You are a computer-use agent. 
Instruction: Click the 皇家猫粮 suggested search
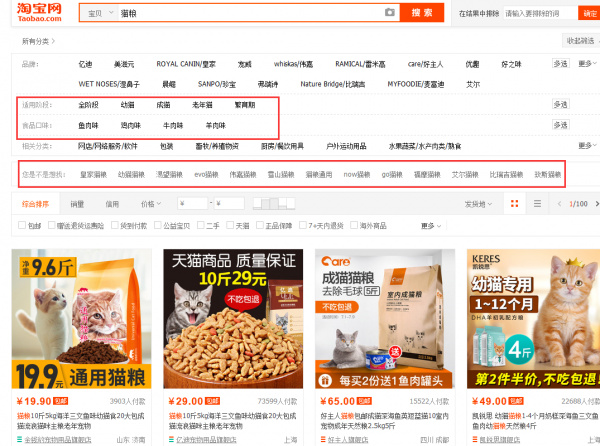click(93, 174)
